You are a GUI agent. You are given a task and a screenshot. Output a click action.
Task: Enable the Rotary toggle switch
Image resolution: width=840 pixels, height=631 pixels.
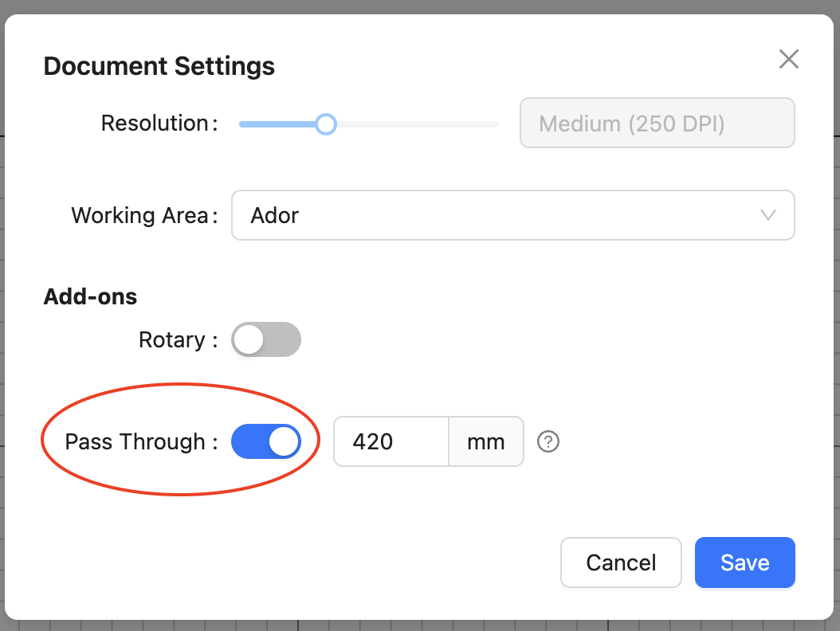pos(265,339)
